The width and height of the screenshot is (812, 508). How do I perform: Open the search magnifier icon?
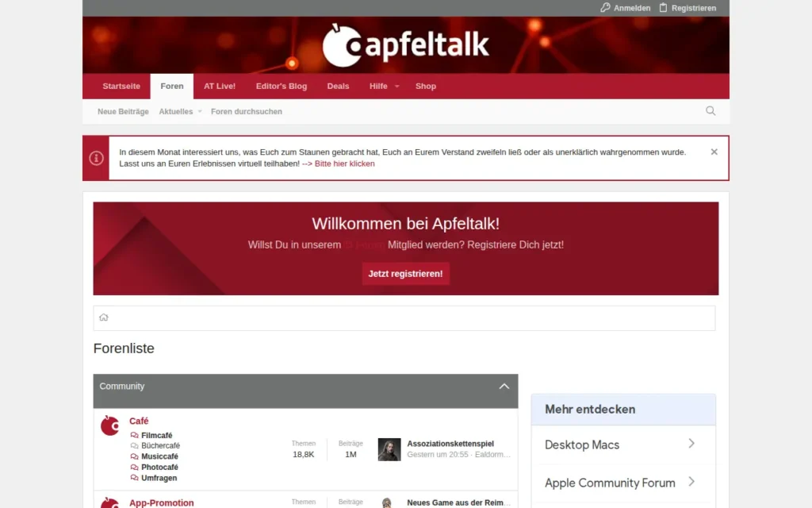710,111
